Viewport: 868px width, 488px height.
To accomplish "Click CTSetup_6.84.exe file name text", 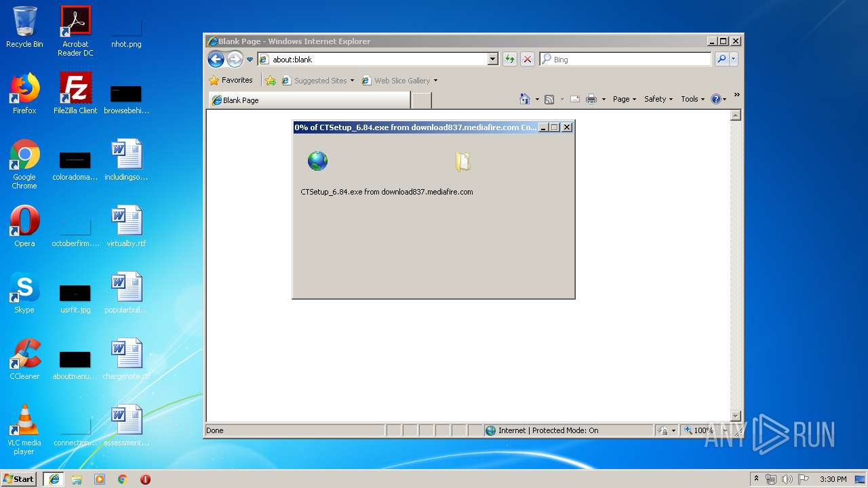I will [331, 192].
